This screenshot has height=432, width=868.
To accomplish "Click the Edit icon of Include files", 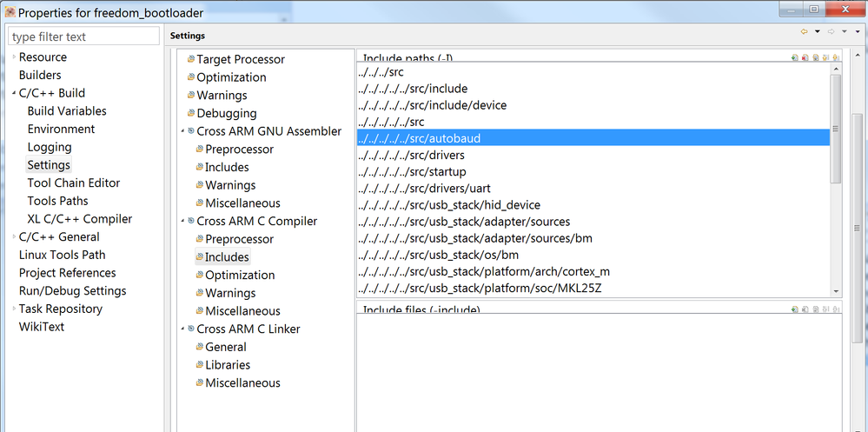I will tap(815, 309).
